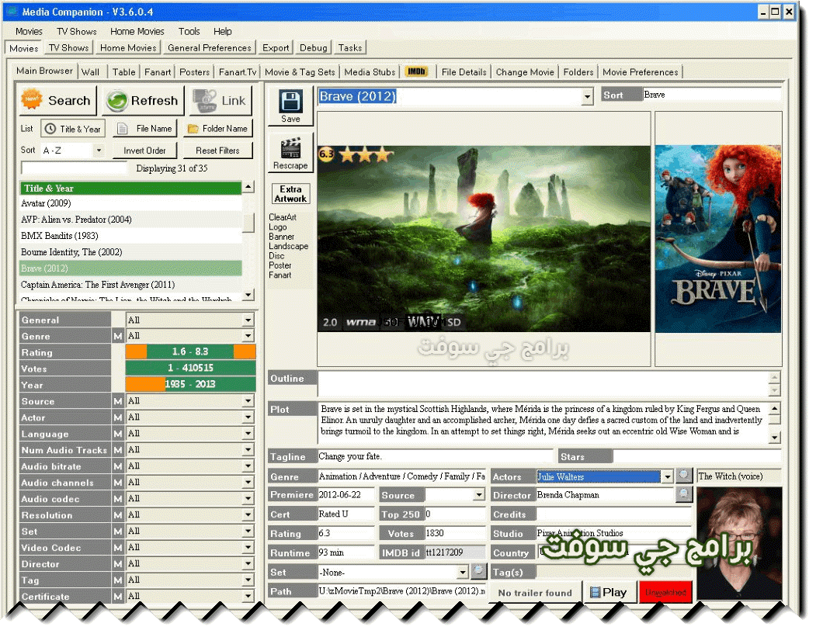The image size is (823, 644).
Task: Click the director search magnifier icon
Action: coord(683,494)
